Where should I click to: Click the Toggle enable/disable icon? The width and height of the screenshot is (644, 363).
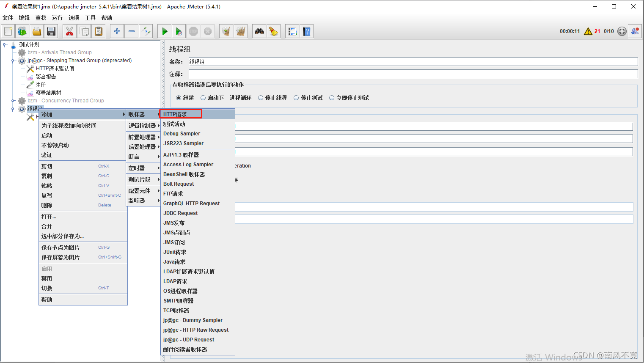pos(146,31)
